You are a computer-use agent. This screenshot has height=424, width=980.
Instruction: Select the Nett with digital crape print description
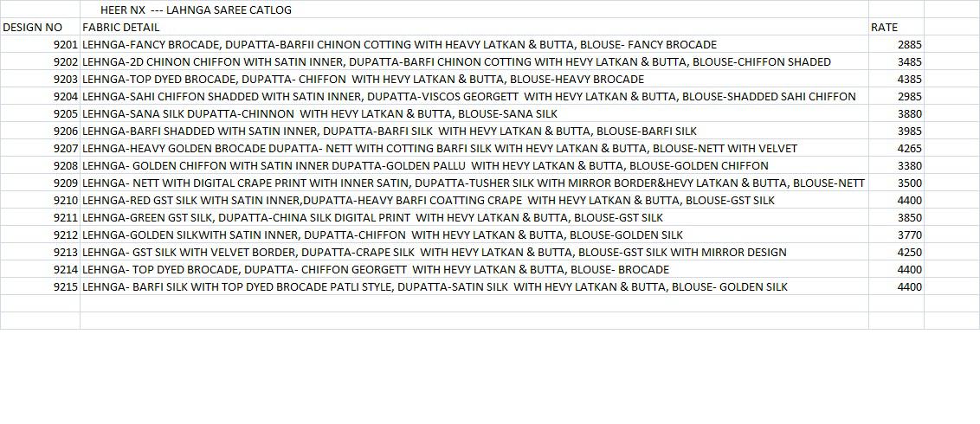click(x=473, y=183)
